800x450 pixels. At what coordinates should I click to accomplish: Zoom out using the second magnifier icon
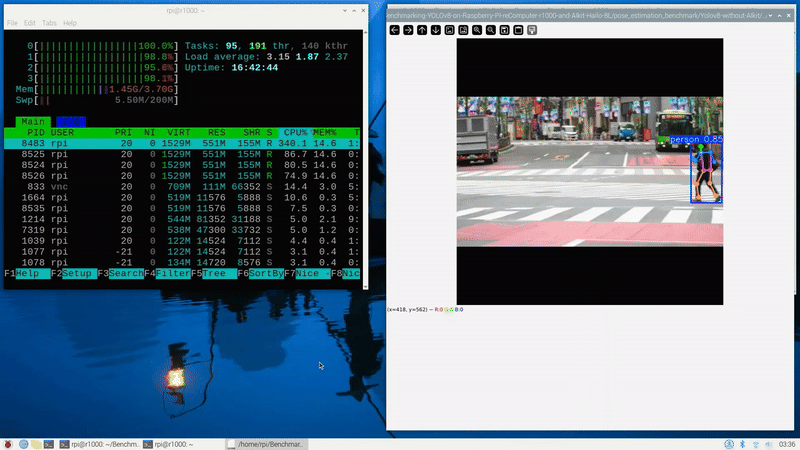pos(491,30)
